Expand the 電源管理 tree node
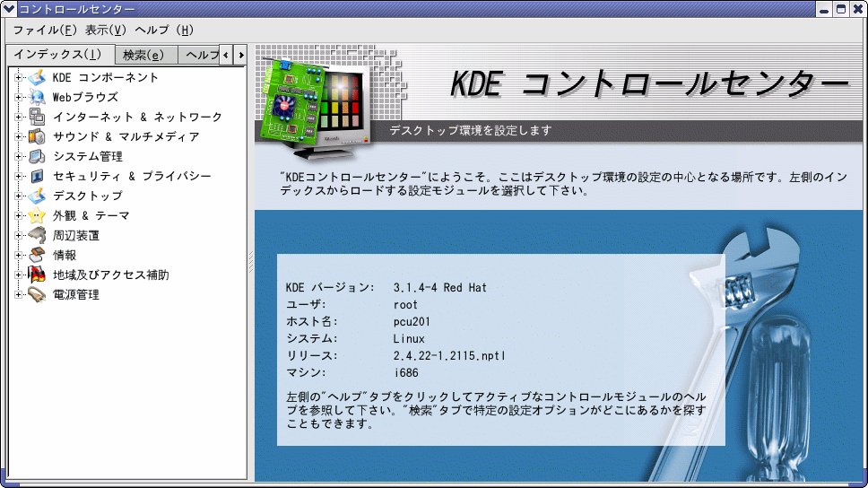This screenshot has width=868, height=488. [x=18, y=294]
